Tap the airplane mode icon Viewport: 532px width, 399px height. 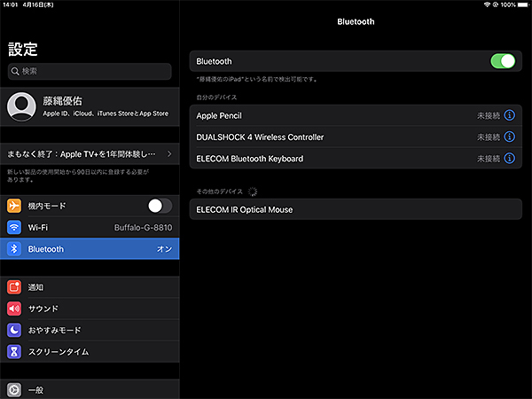[x=14, y=206]
